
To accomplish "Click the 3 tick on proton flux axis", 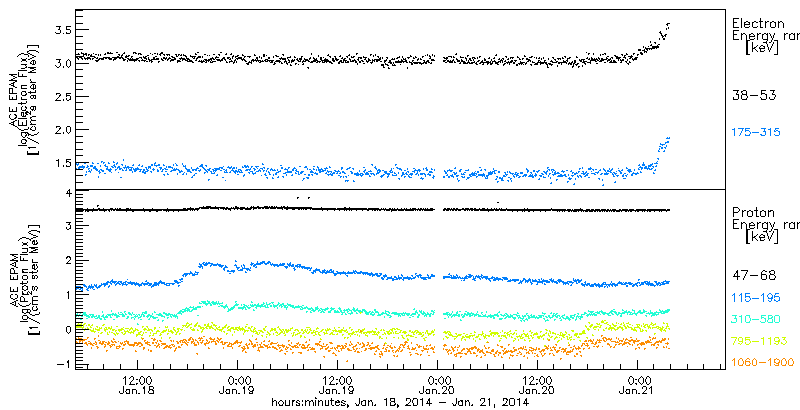I will click(66, 226).
